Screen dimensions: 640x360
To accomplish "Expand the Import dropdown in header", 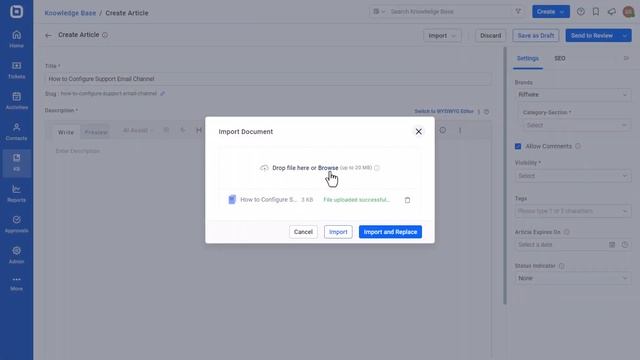I will pyautogui.click(x=442, y=36).
